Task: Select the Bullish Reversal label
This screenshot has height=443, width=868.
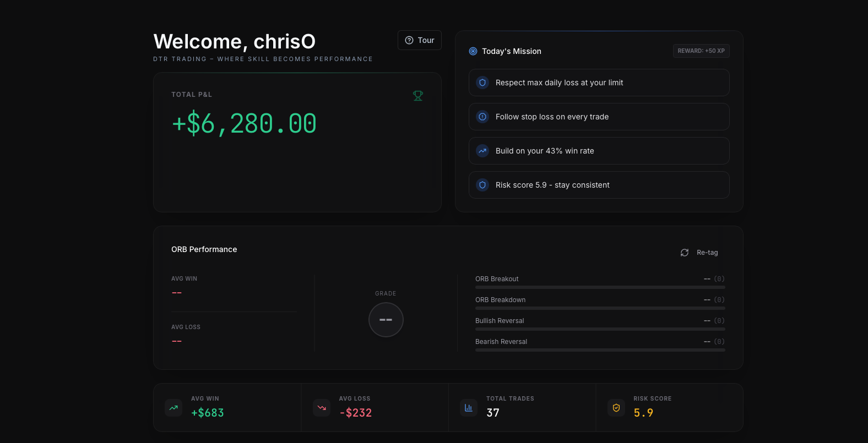Action: [500, 321]
